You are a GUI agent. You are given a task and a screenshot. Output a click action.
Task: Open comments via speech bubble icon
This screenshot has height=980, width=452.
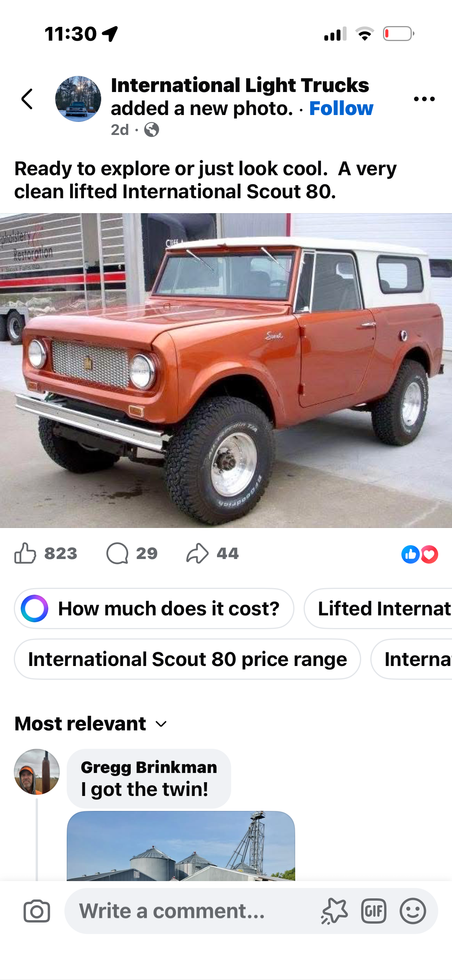(117, 553)
